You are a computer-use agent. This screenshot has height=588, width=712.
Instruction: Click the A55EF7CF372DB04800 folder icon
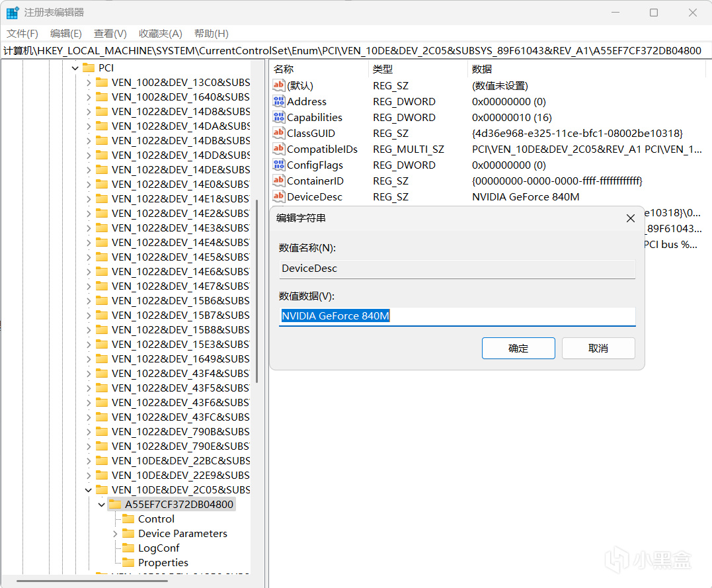click(115, 505)
